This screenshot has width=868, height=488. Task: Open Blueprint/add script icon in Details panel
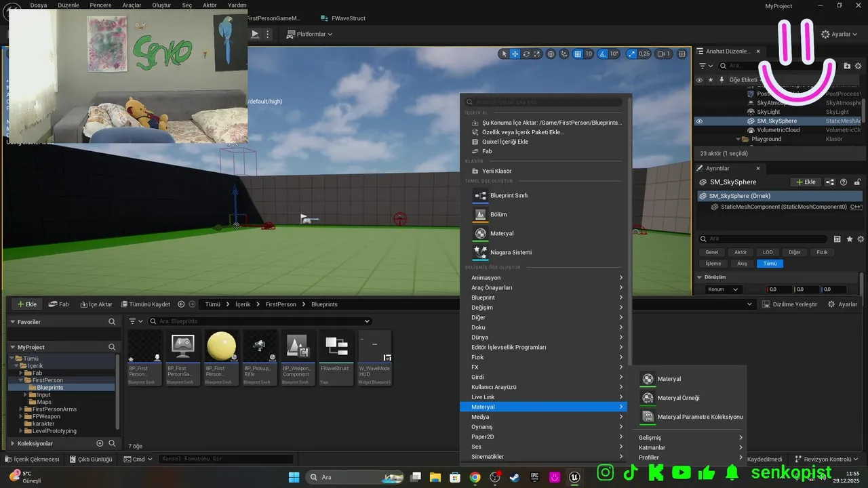[831, 182]
